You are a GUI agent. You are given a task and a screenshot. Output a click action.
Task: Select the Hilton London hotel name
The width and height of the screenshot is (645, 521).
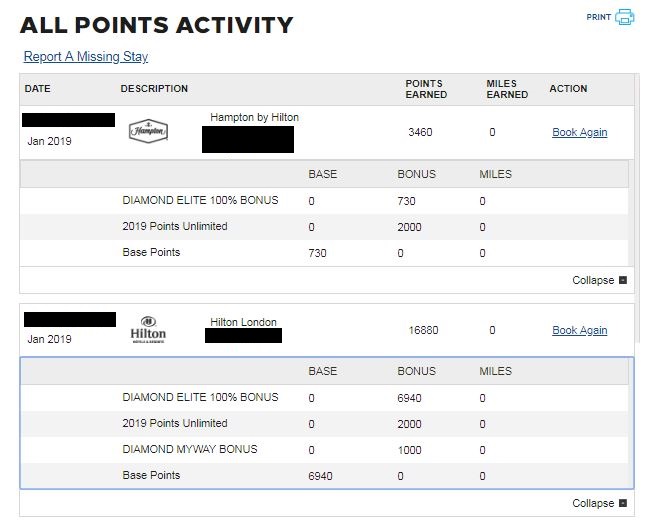(x=243, y=323)
